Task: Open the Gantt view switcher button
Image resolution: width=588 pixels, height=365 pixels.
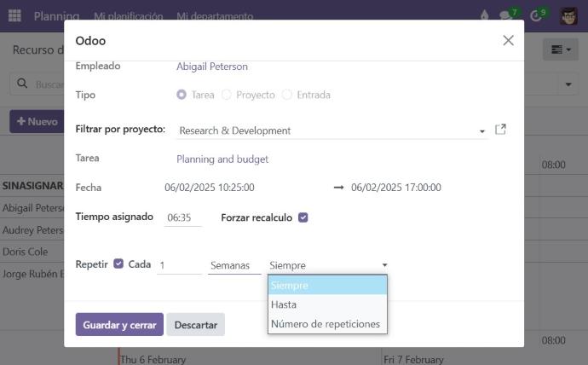Action: [560, 49]
